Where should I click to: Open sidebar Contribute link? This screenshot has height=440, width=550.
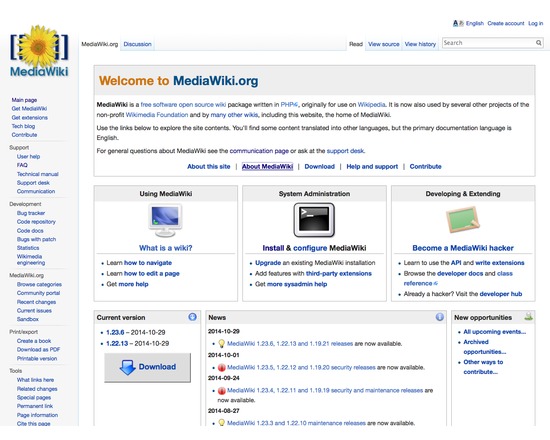tap(24, 135)
